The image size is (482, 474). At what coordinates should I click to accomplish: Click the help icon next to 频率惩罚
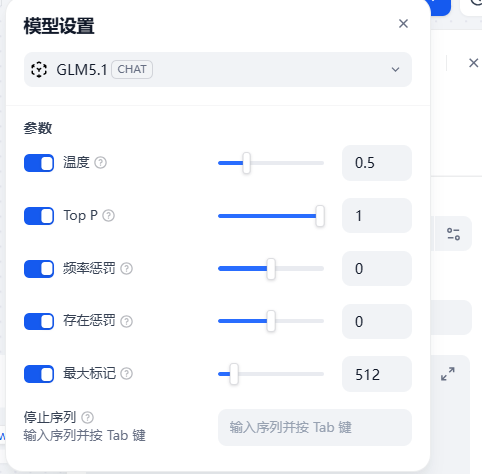pos(126,268)
